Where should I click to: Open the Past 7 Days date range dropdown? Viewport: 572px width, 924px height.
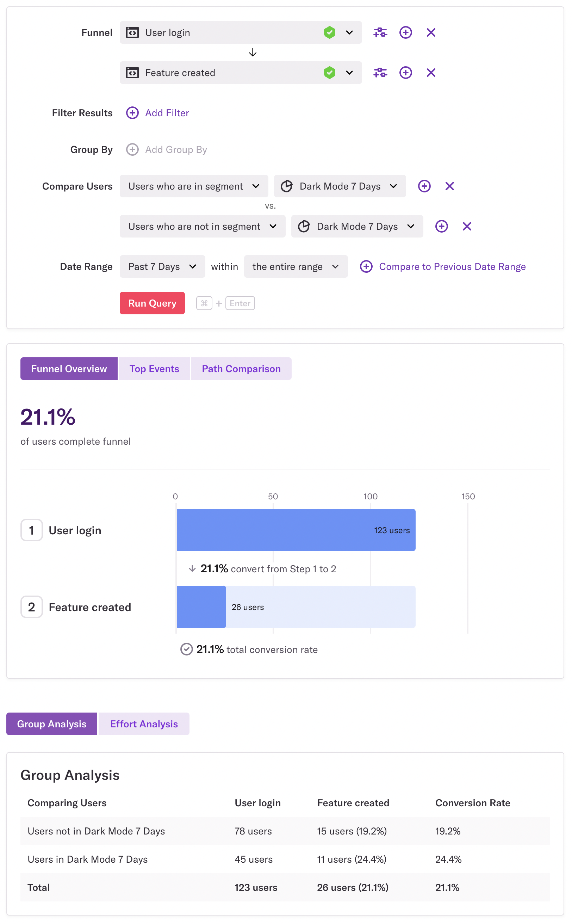click(x=162, y=266)
